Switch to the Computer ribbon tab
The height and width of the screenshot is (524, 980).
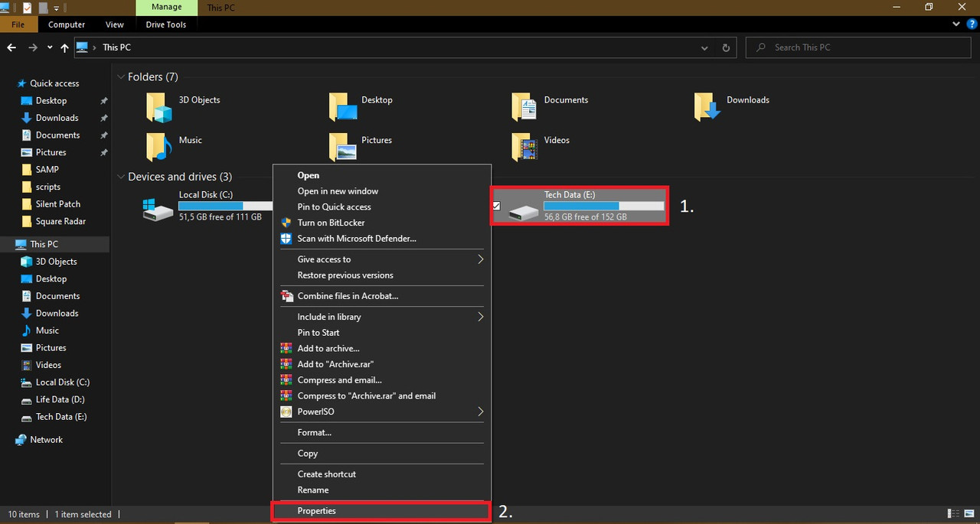(67, 24)
